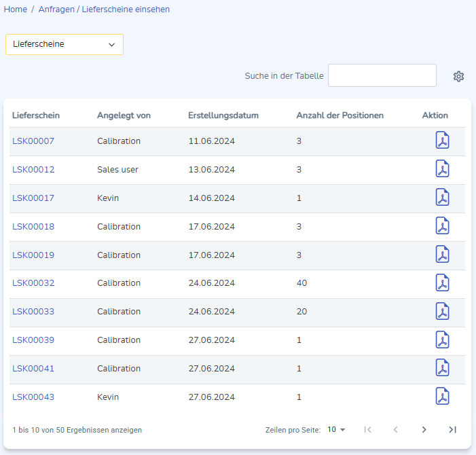
Task: Sort by Anzahl der Positionen column
Action: tap(340, 115)
